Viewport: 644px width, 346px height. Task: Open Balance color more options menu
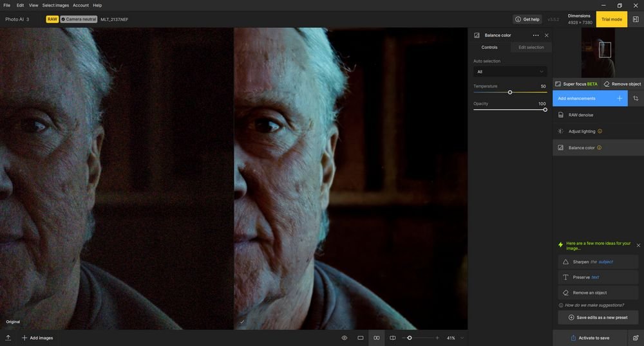536,35
